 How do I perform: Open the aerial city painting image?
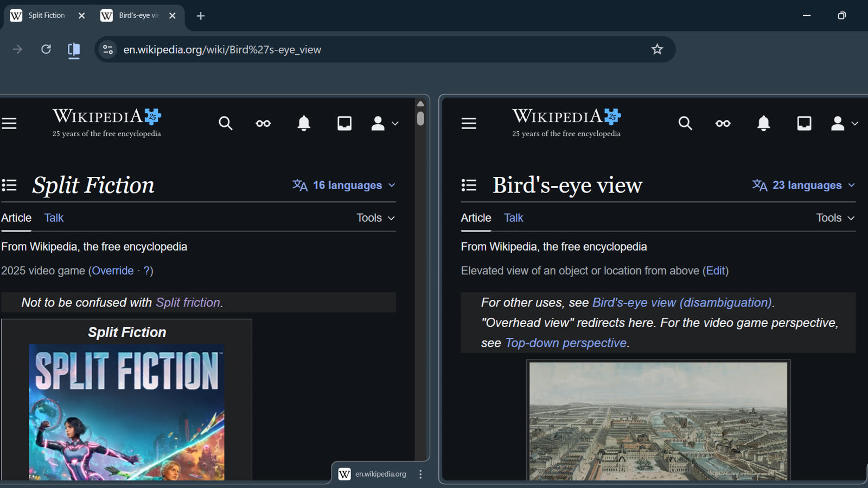658,421
